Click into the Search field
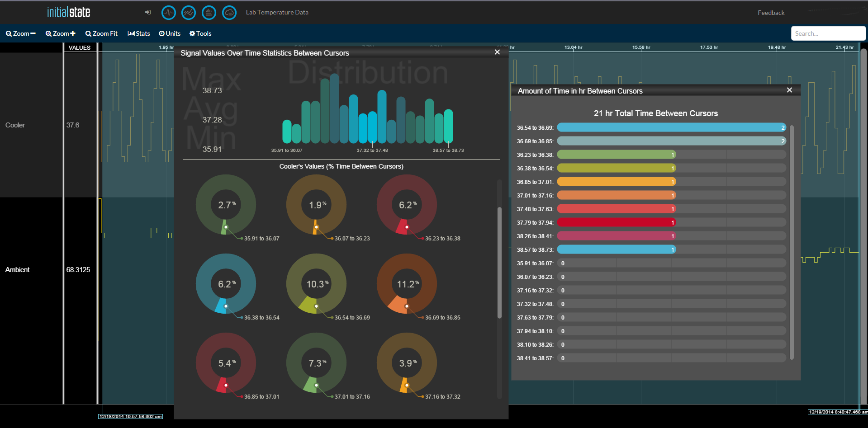The image size is (868, 428). tap(828, 33)
